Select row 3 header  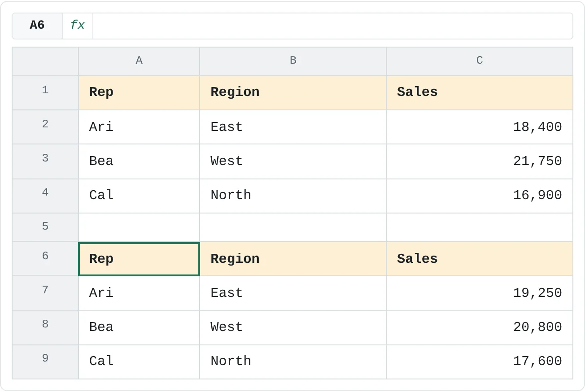[x=45, y=161]
